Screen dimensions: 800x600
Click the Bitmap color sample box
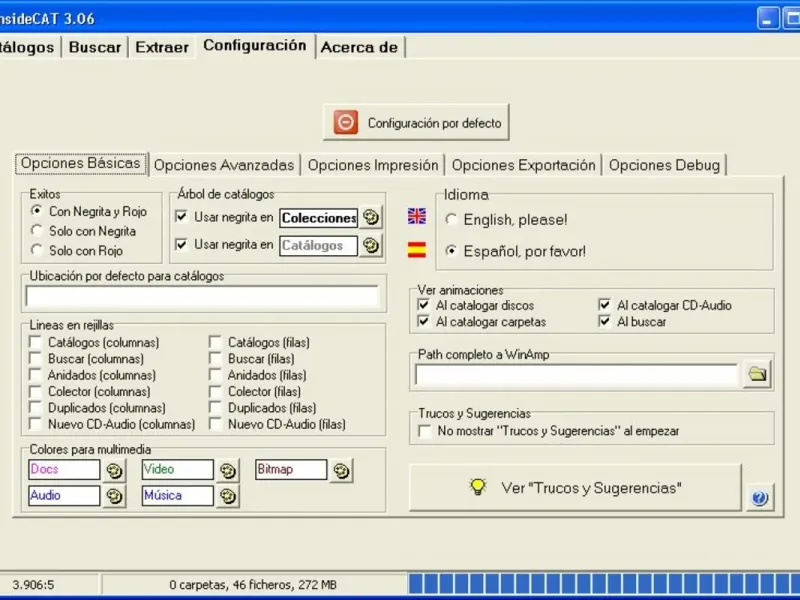(291, 469)
